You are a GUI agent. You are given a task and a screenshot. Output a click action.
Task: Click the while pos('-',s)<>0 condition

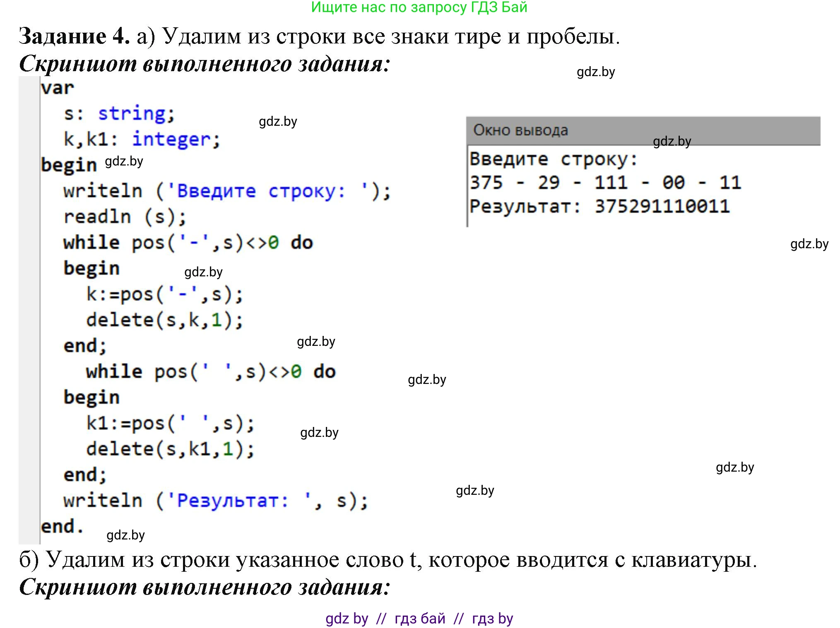(186, 242)
